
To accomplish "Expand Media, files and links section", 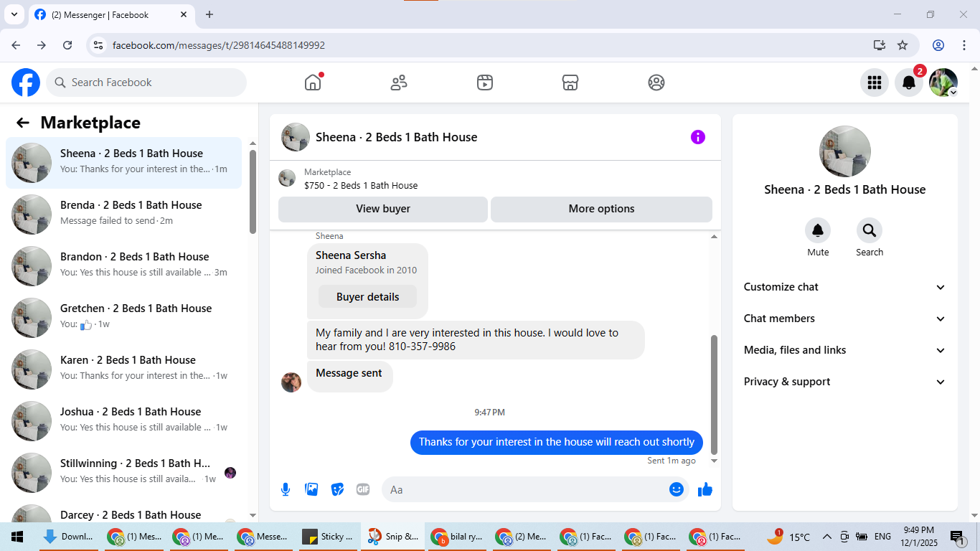I will point(845,350).
